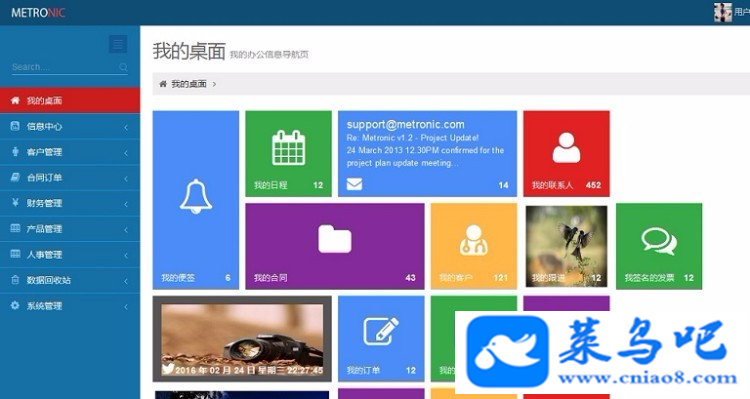The width and height of the screenshot is (750, 399).
Task: Expand the 财务管理 sidebar menu
Action: 70,203
